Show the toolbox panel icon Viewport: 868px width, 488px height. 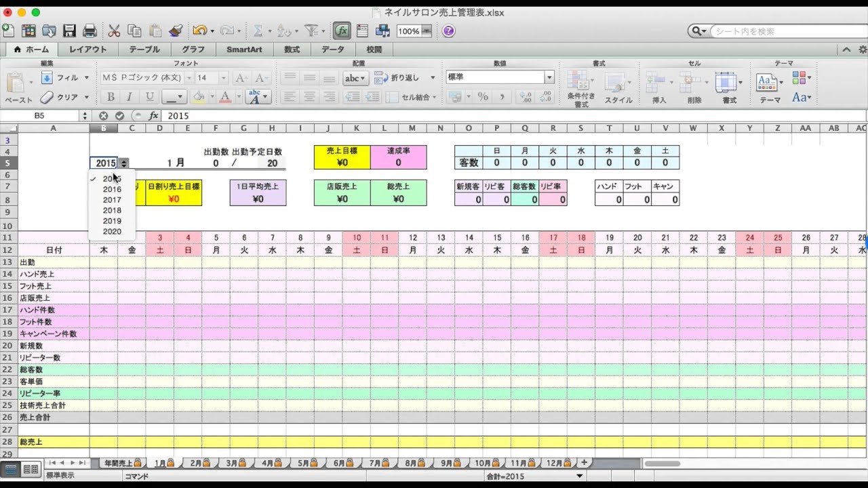tap(362, 30)
